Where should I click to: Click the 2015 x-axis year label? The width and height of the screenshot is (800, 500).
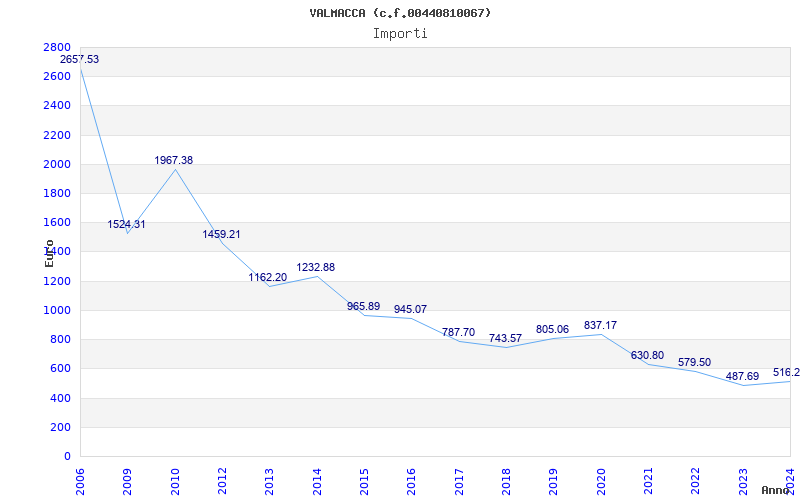(364, 481)
